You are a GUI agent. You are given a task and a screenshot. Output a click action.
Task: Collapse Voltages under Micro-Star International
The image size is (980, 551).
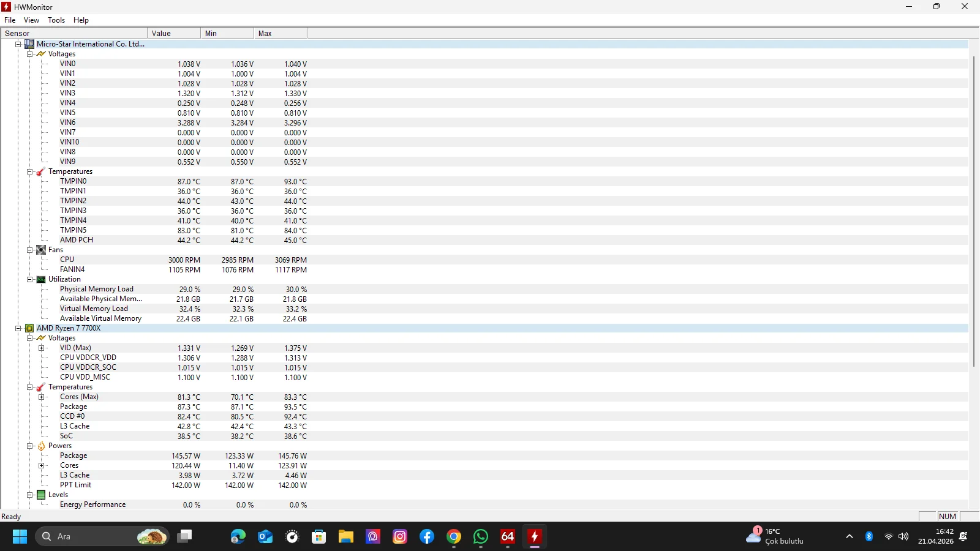tap(29, 54)
